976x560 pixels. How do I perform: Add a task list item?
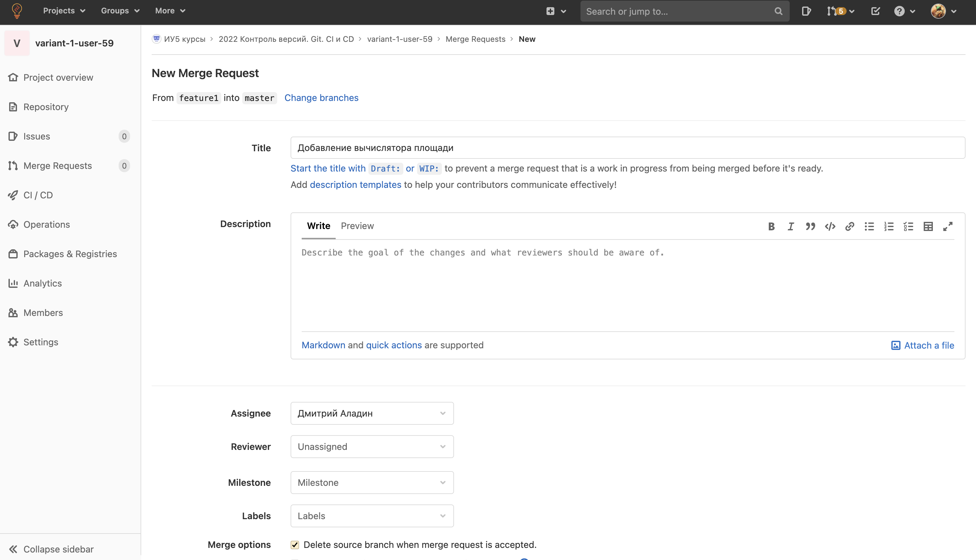(908, 226)
